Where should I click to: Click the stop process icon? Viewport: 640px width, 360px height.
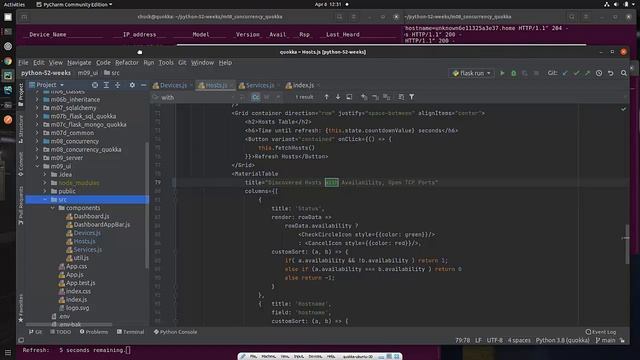click(536, 73)
